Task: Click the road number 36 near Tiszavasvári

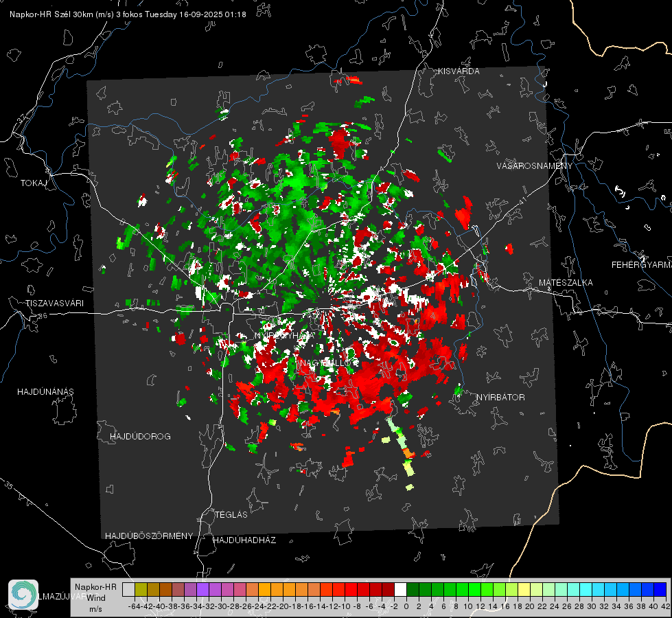Action: click(x=43, y=316)
